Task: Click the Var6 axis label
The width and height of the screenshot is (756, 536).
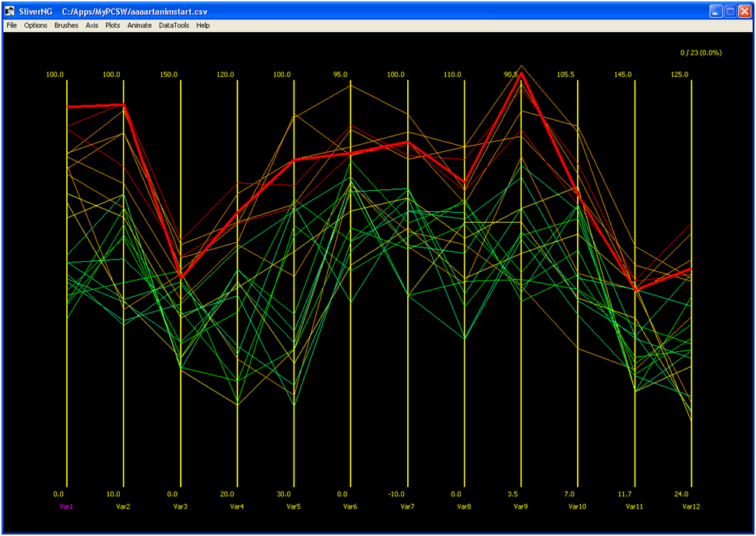Action: point(350,506)
